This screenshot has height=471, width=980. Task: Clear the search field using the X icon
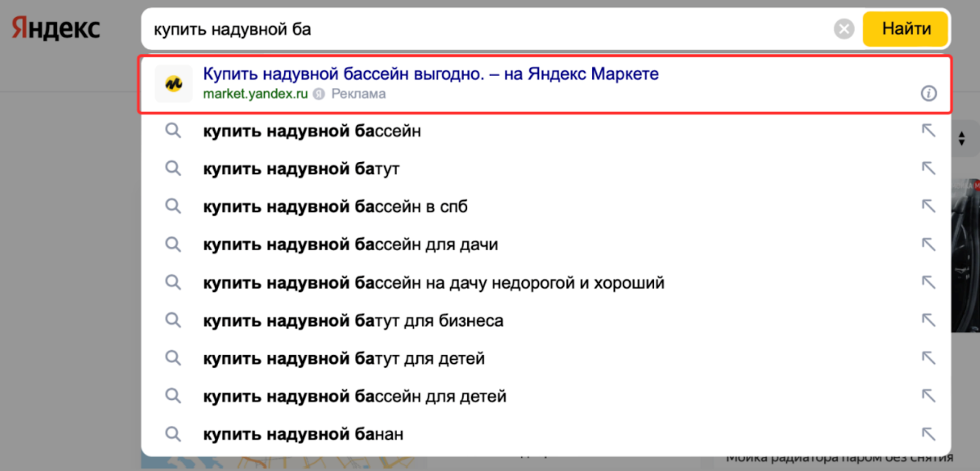[843, 28]
